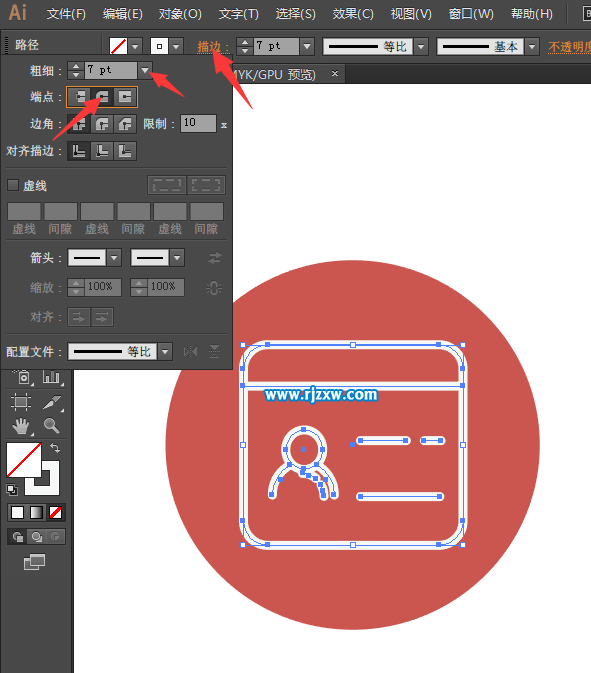Select the Hand tool
Viewport: 591px width, 673px height.
point(21,426)
